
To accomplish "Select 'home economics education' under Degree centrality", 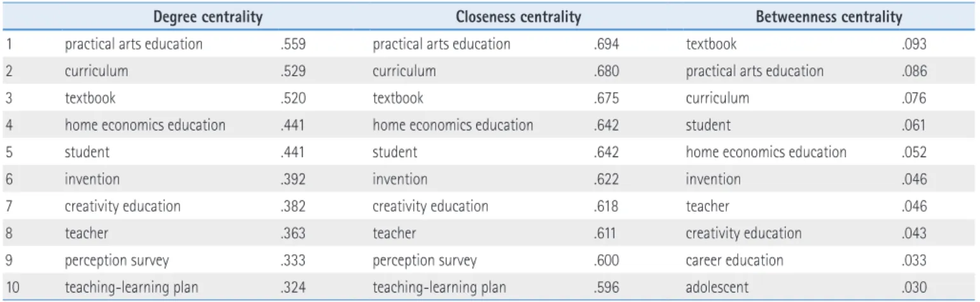I will coord(145,125).
